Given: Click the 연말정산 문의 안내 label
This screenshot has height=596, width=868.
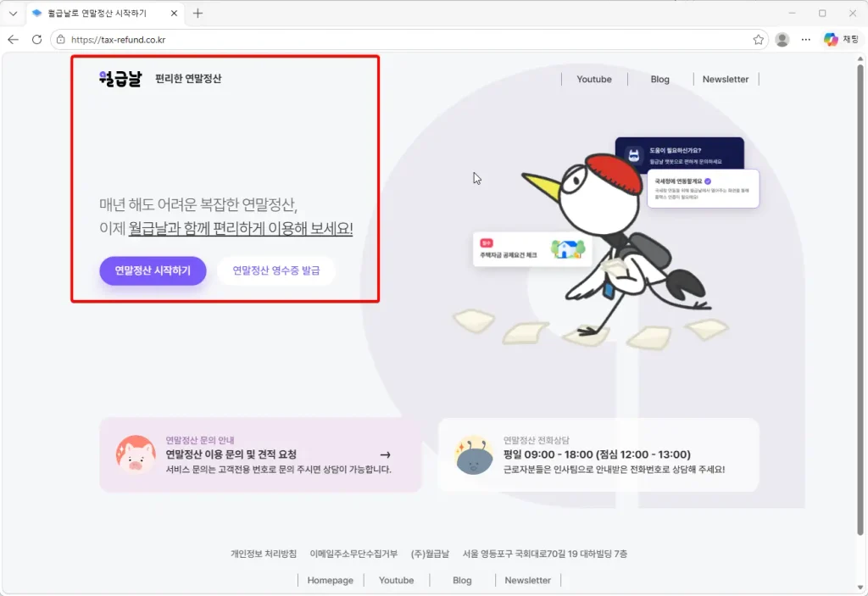Looking at the screenshot, I should coord(200,440).
